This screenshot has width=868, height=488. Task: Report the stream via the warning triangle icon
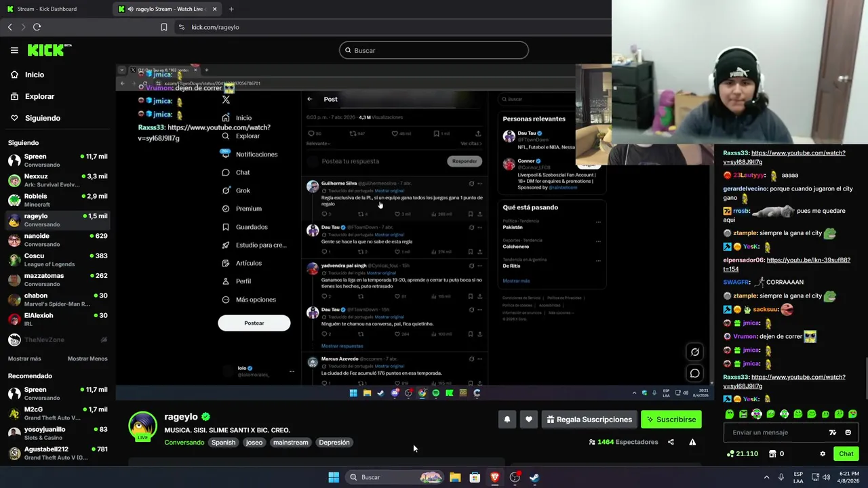[692, 442]
